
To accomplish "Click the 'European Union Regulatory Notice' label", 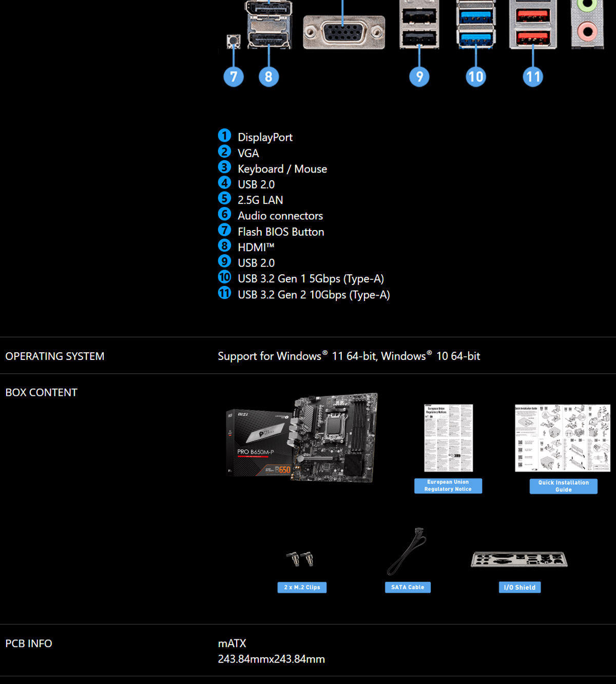I will click(448, 486).
